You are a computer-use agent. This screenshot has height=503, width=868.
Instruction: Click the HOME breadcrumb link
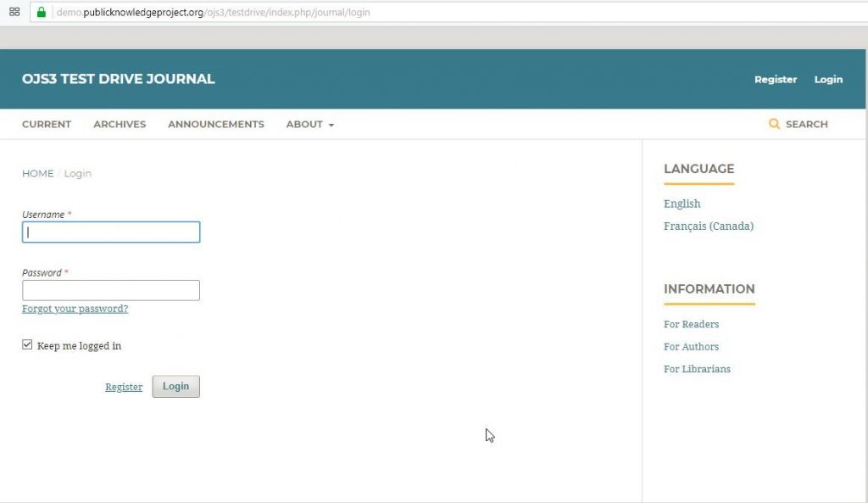click(37, 173)
